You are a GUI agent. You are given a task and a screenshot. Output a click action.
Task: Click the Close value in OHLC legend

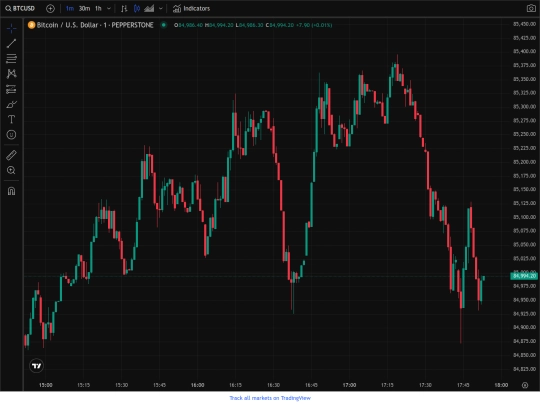pos(282,25)
